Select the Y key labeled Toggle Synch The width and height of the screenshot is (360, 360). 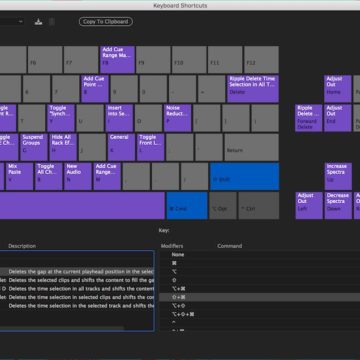(x=61, y=118)
